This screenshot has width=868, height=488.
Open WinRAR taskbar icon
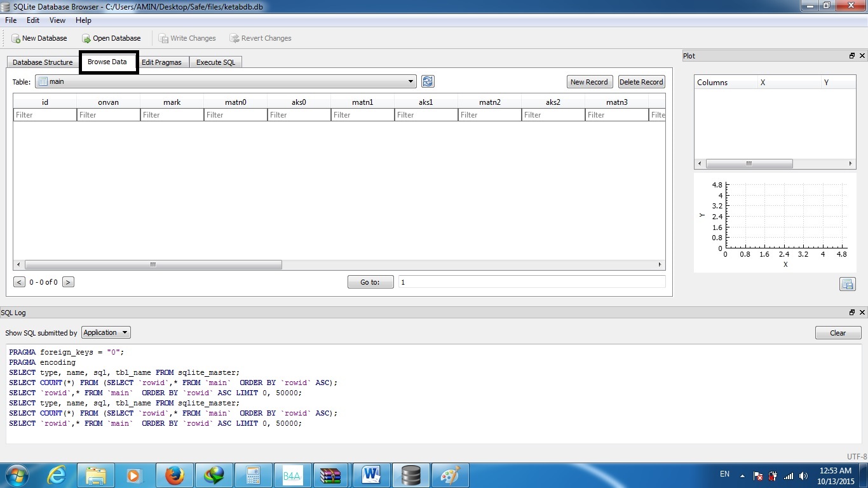tap(331, 475)
